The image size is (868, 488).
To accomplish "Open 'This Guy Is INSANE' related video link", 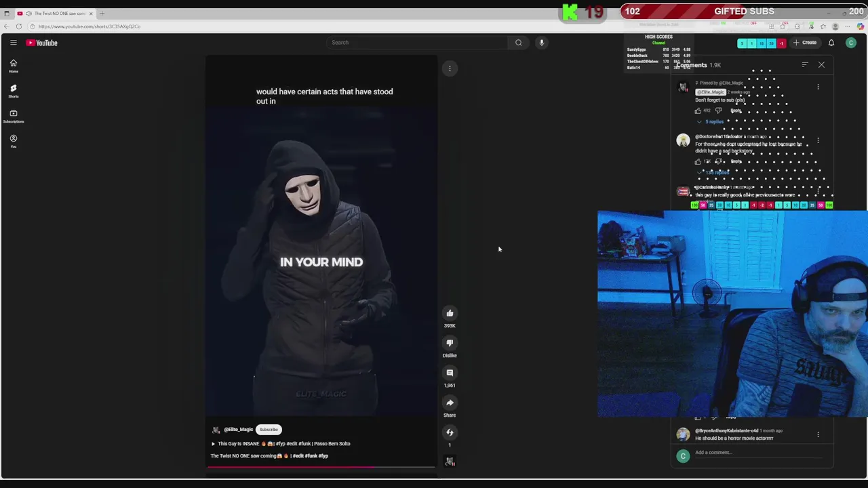I will tap(281, 444).
